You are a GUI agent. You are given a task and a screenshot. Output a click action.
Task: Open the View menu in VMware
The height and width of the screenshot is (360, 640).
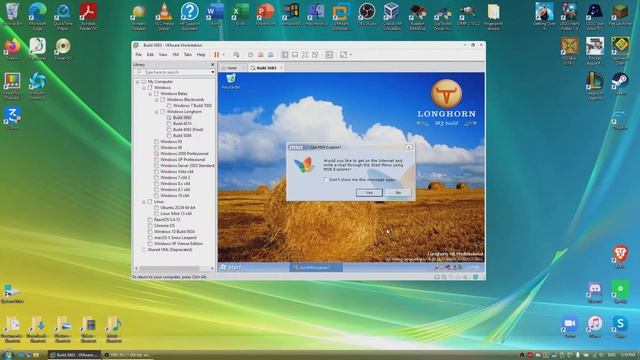coord(163,55)
